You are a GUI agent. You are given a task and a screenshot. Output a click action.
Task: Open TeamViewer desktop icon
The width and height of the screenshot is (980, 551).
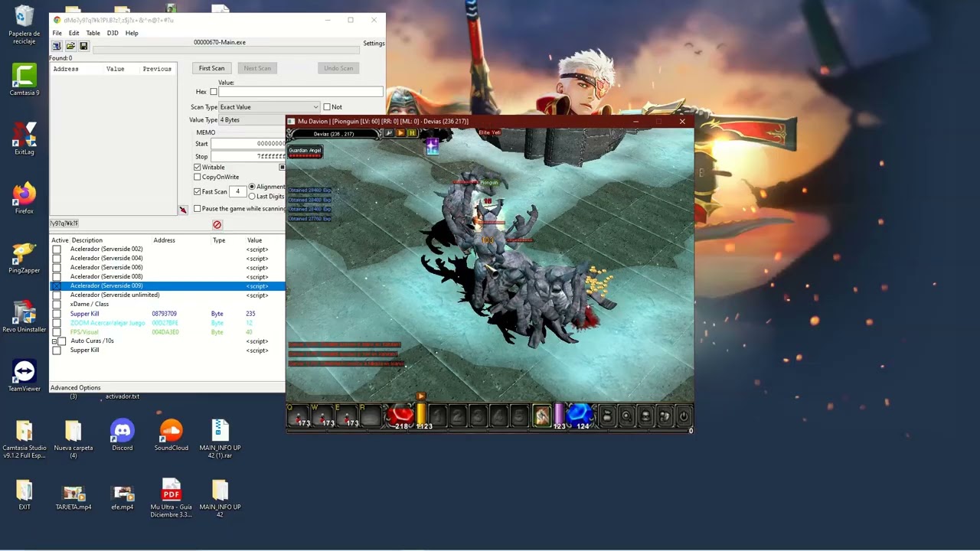(x=24, y=375)
